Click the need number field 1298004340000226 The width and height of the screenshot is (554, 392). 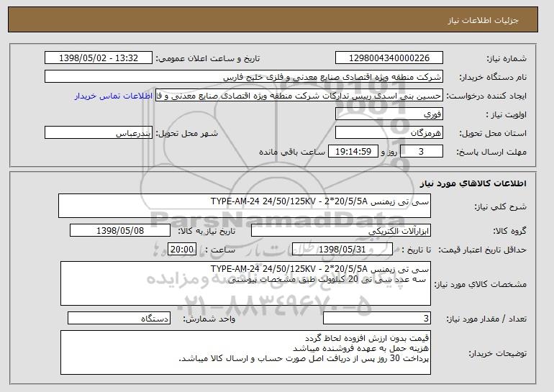pyautogui.click(x=389, y=58)
